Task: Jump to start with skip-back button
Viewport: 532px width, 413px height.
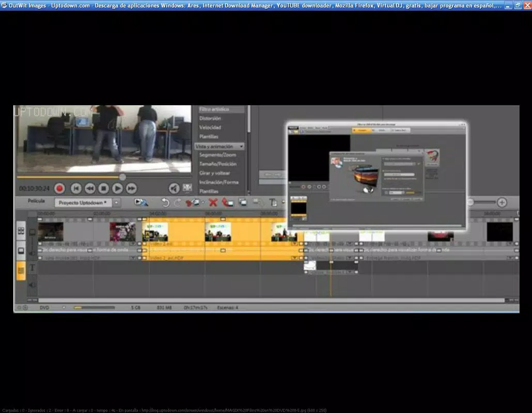Action: pyautogui.click(x=76, y=188)
